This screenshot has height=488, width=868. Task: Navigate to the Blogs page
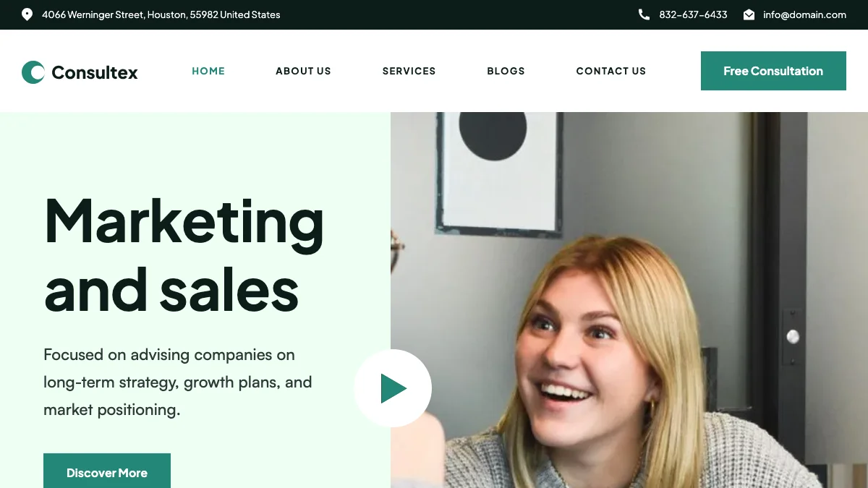(x=506, y=71)
